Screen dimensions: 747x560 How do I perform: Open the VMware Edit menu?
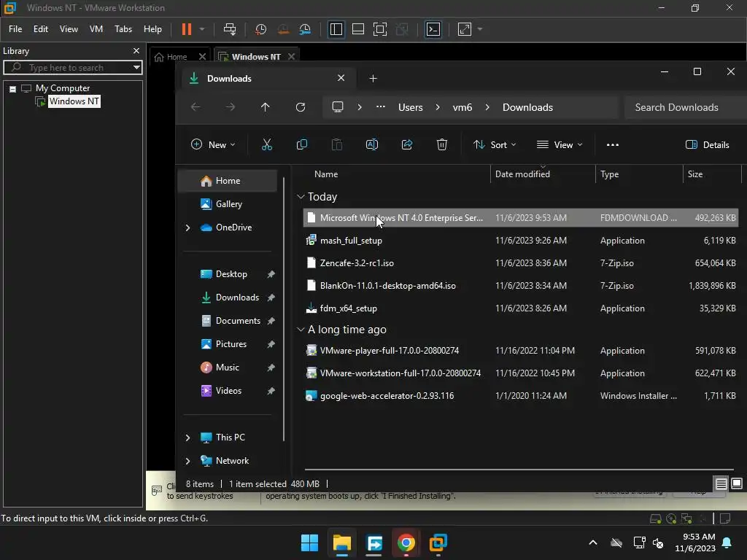pyautogui.click(x=41, y=29)
